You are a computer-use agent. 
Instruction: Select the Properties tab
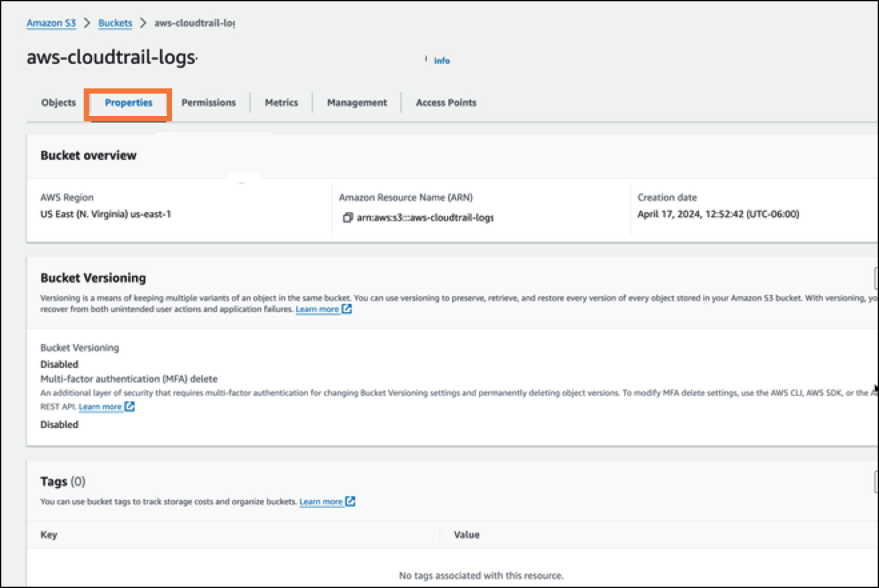129,103
